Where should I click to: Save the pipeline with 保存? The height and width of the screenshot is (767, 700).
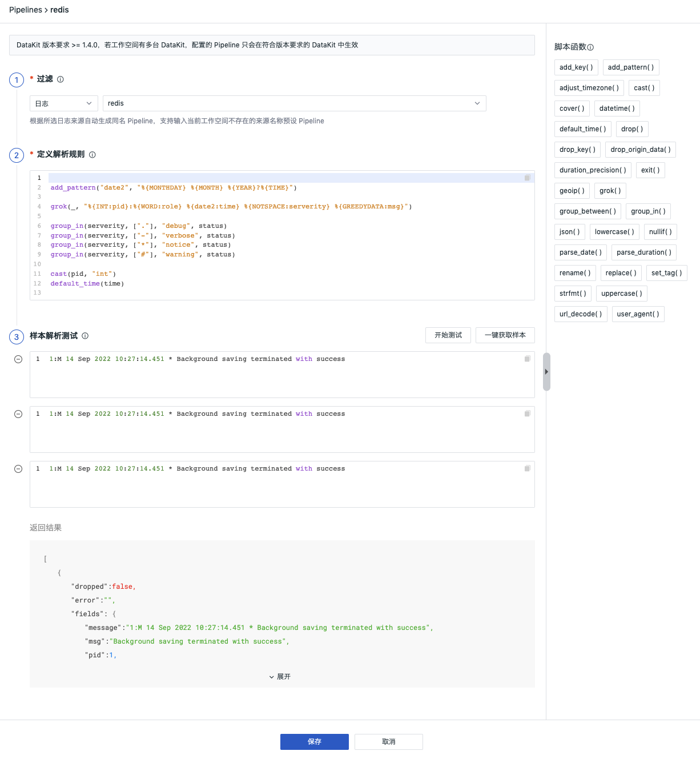[315, 742]
